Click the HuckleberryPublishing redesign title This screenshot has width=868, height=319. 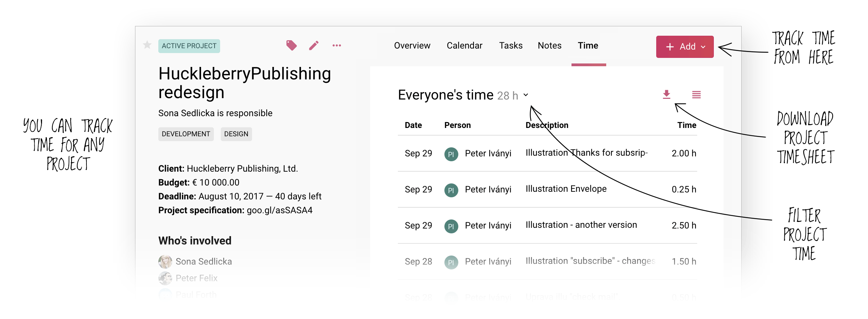pyautogui.click(x=244, y=83)
